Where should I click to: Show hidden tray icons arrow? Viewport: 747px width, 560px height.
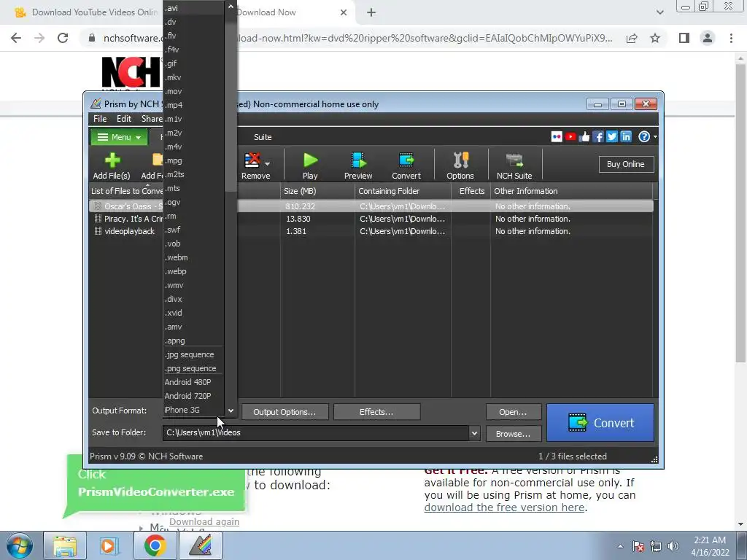pyautogui.click(x=620, y=546)
